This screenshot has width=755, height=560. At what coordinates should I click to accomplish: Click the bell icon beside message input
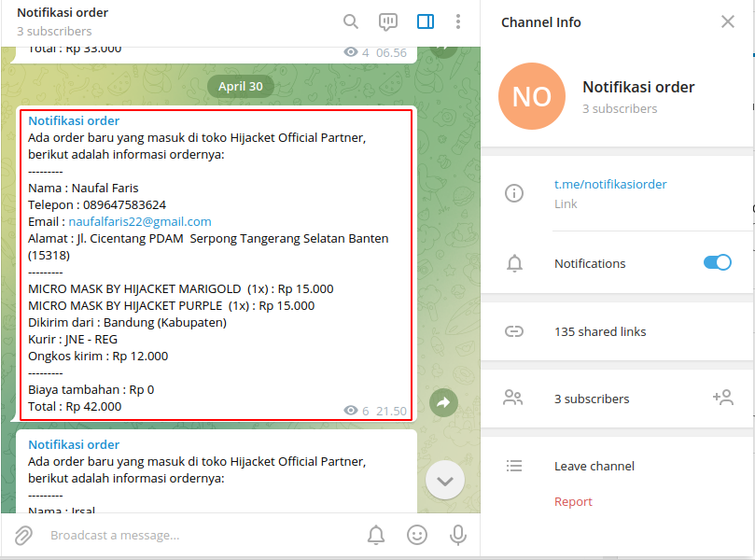(376, 534)
